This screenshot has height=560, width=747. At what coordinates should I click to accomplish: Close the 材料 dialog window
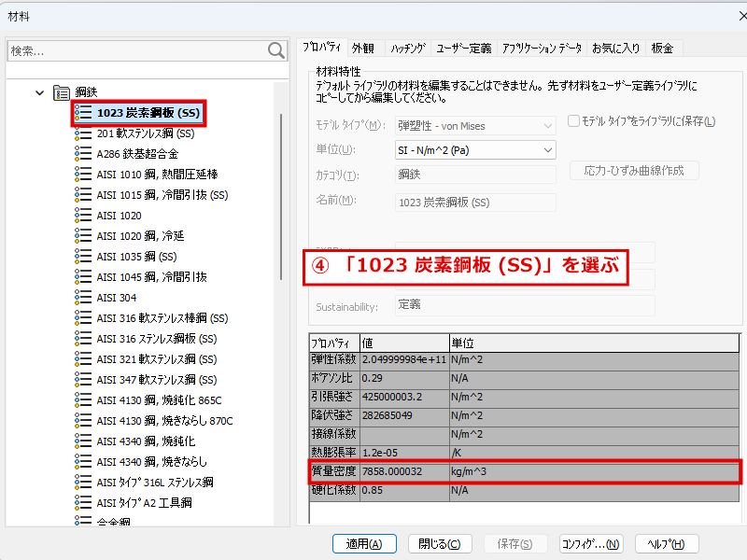pos(741,16)
